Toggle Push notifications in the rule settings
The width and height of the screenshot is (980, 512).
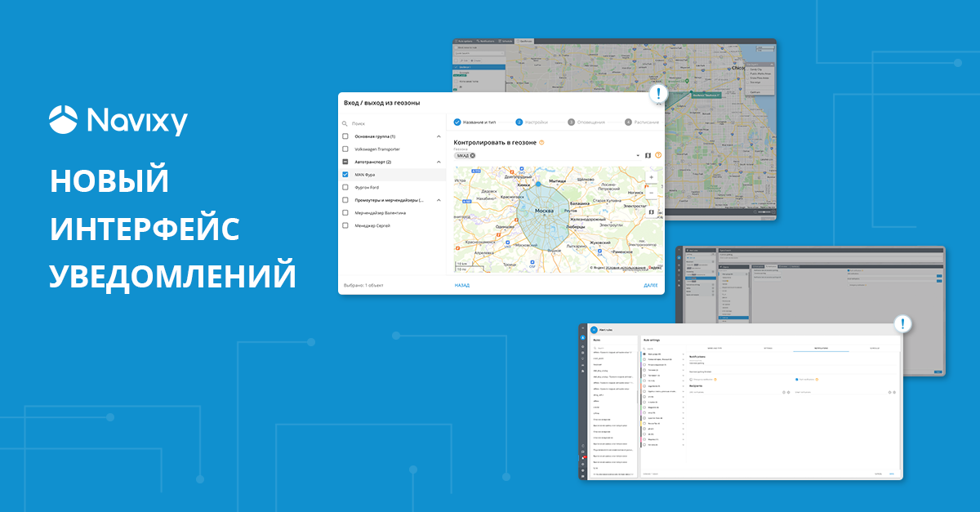797,379
